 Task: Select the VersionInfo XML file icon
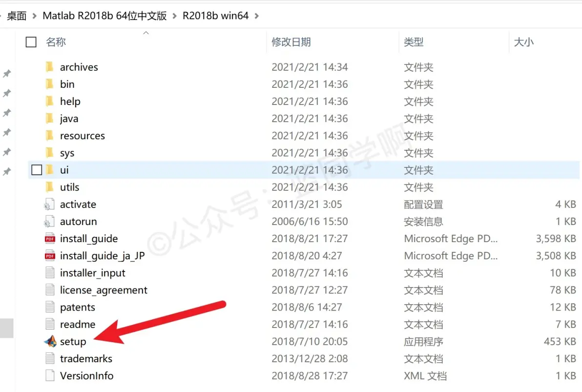[50, 375]
